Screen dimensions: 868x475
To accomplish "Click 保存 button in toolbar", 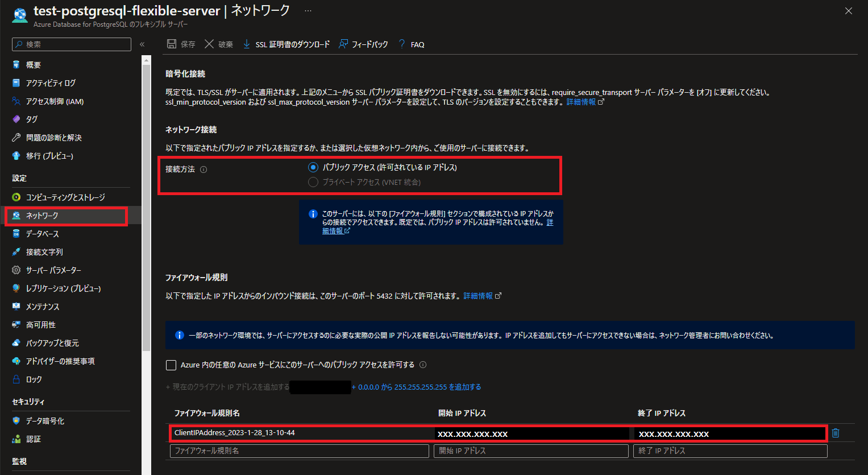I will click(x=181, y=44).
